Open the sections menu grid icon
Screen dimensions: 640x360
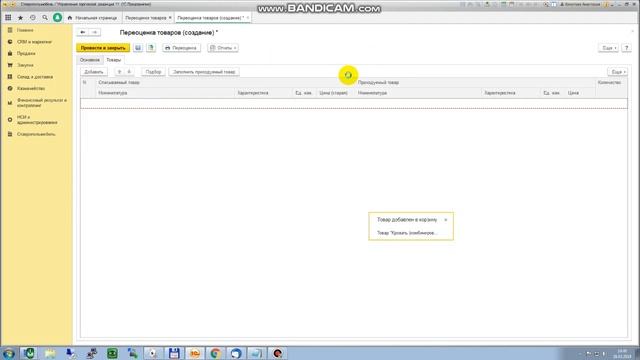coord(8,18)
